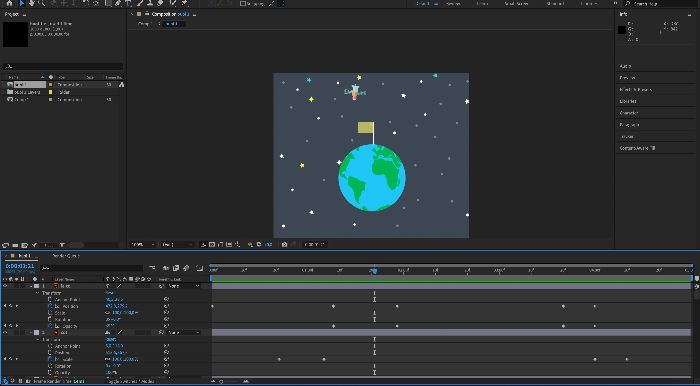Collapse layer 1 Transform group
The image size is (700, 386).
click(x=38, y=293)
